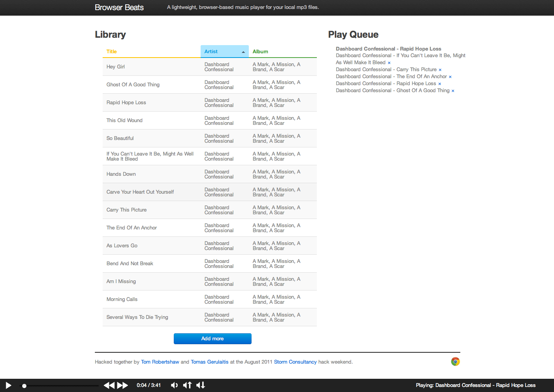Sort the library by Title column
This screenshot has width=554, height=392.
pos(151,51)
